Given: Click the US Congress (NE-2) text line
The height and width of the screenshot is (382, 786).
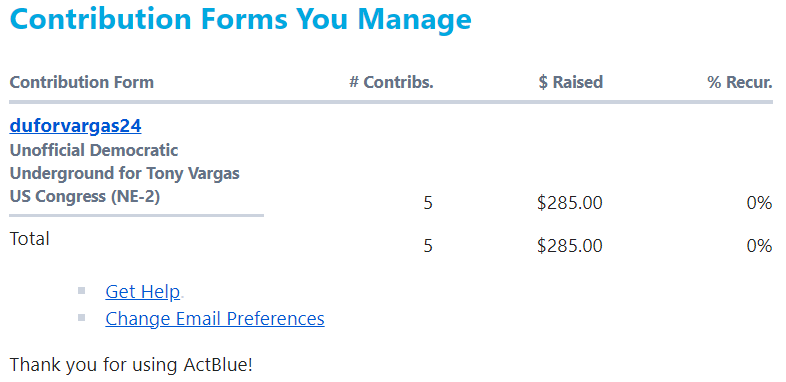Looking at the screenshot, I should click(x=85, y=197).
